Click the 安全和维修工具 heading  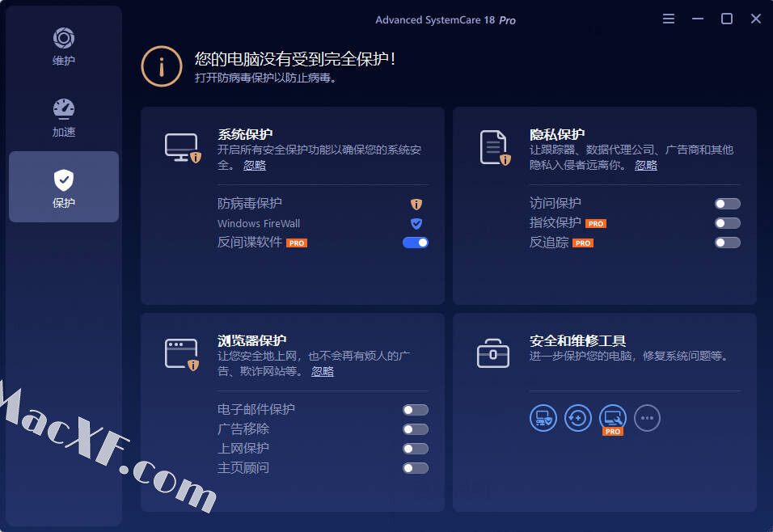coord(578,340)
